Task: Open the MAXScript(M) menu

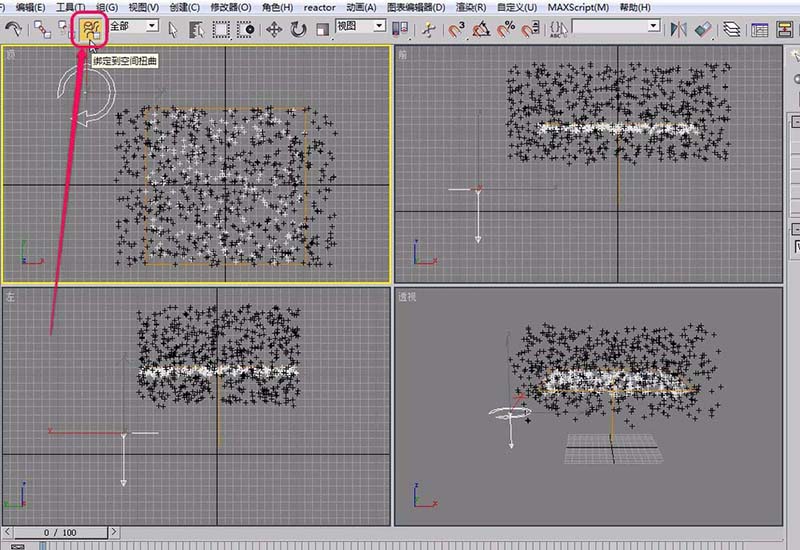Action: pos(578,7)
